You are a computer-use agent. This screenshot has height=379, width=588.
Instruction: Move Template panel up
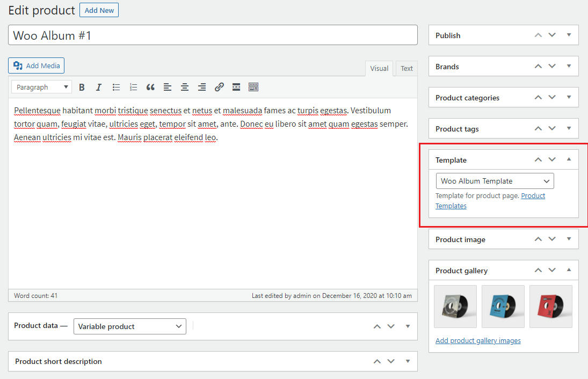pos(538,159)
